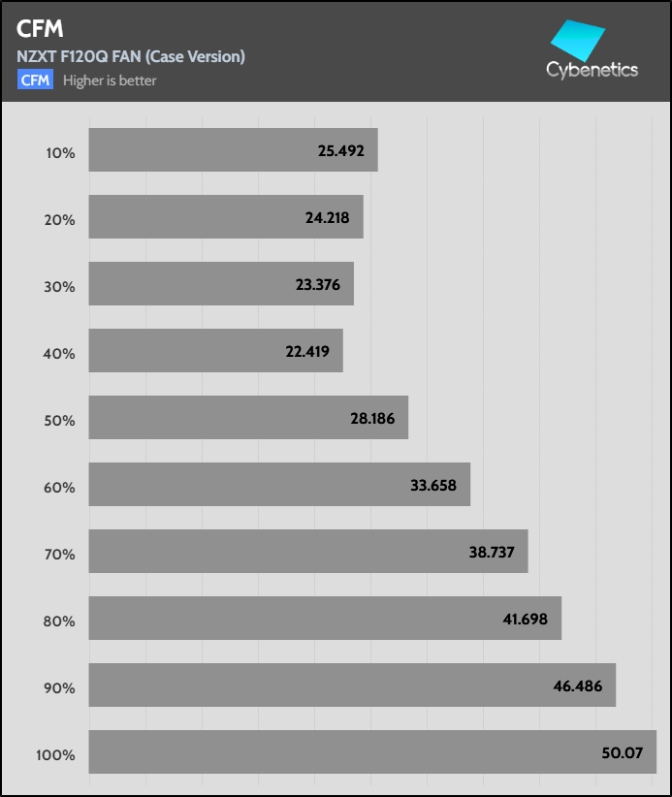Select the chart title CFM heading
This screenshot has width=672, height=797.
coord(40,26)
